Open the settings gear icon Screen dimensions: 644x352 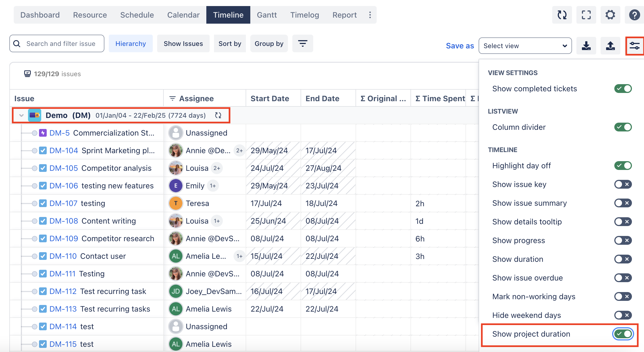click(x=610, y=15)
